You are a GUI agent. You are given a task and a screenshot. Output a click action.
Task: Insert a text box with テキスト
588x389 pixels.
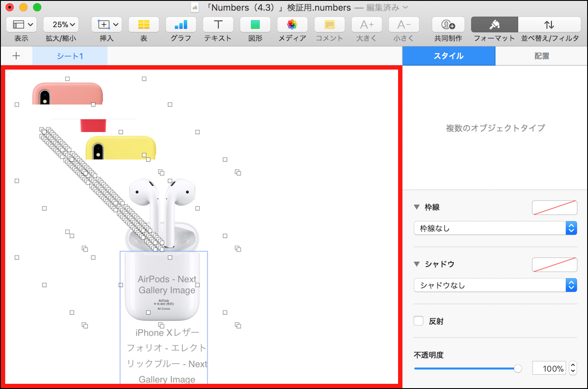218,25
